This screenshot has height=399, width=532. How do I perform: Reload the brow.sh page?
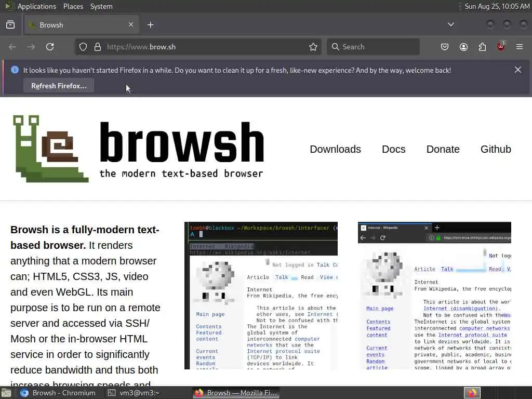pos(50,47)
